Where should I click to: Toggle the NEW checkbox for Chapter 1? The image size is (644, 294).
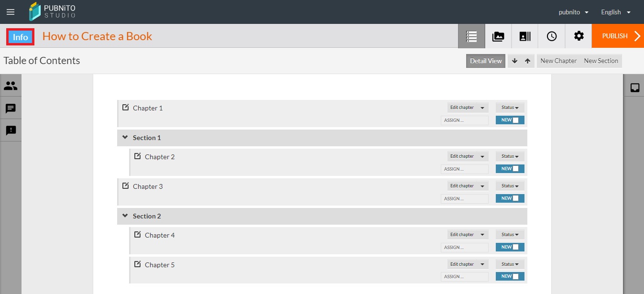[515, 120]
